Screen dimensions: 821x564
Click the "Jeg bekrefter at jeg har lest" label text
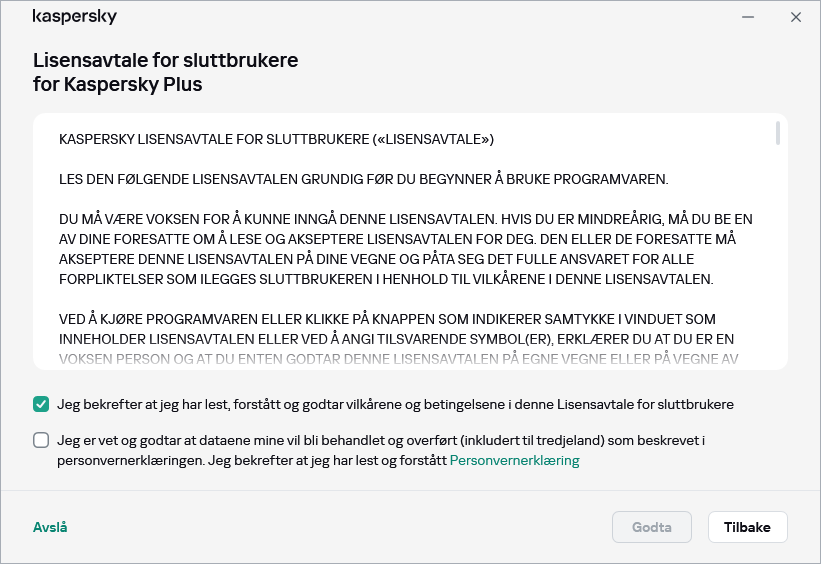click(395, 405)
